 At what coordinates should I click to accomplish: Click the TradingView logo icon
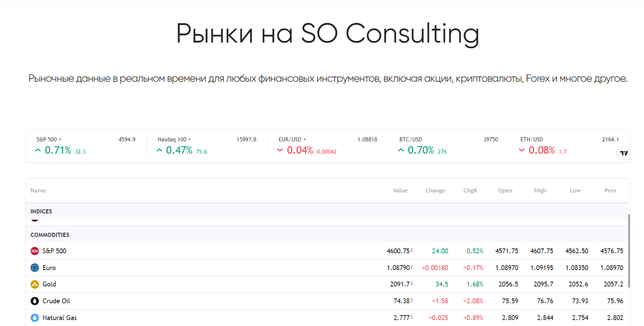coord(624,153)
